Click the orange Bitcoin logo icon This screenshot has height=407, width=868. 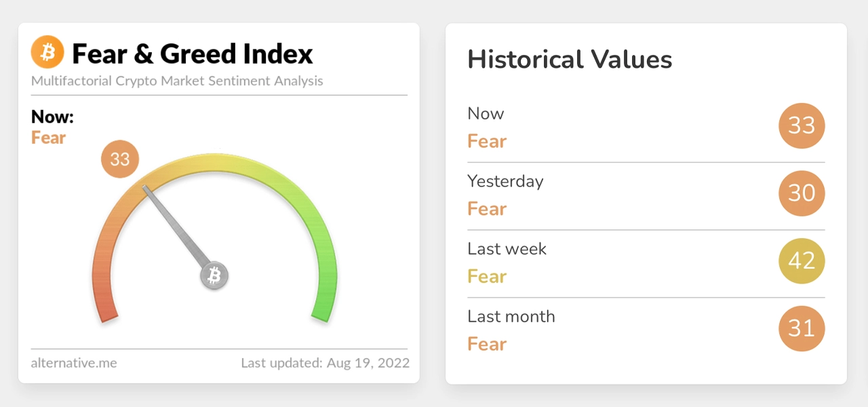(x=47, y=53)
